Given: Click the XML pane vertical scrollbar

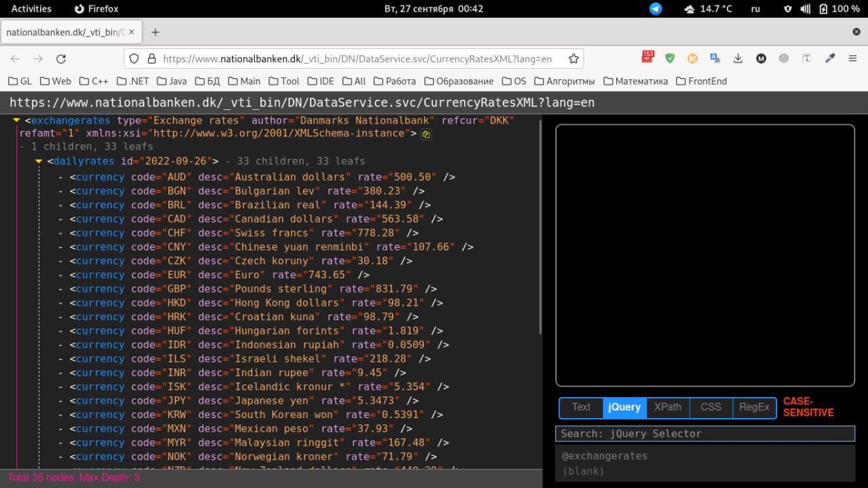Looking at the screenshot, I should tap(540, 227).
